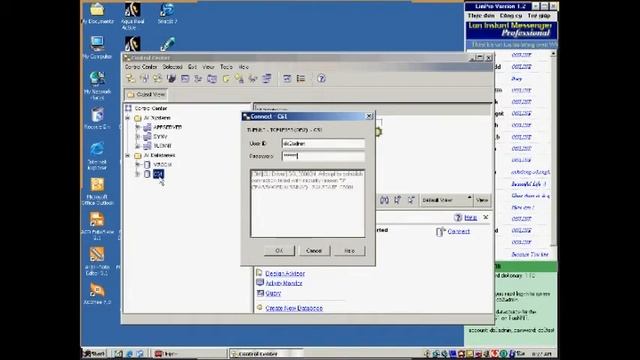Image resolution: width=640 pixels, height=360 pixels.
Task: Click the Help link in details pane
Action: click(471, 218)
